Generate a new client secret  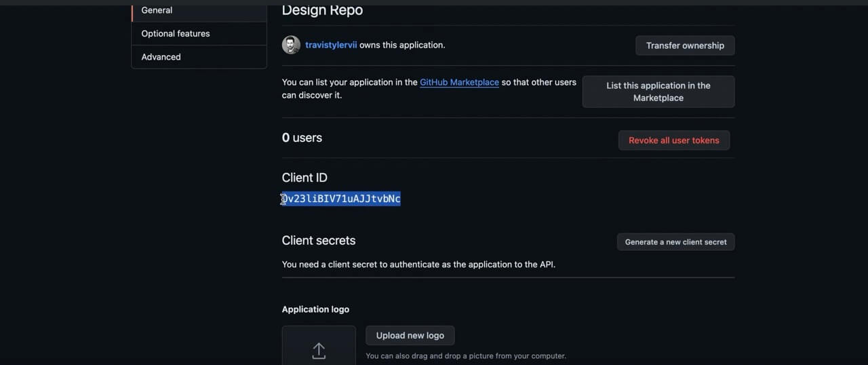tap(675, 242)
